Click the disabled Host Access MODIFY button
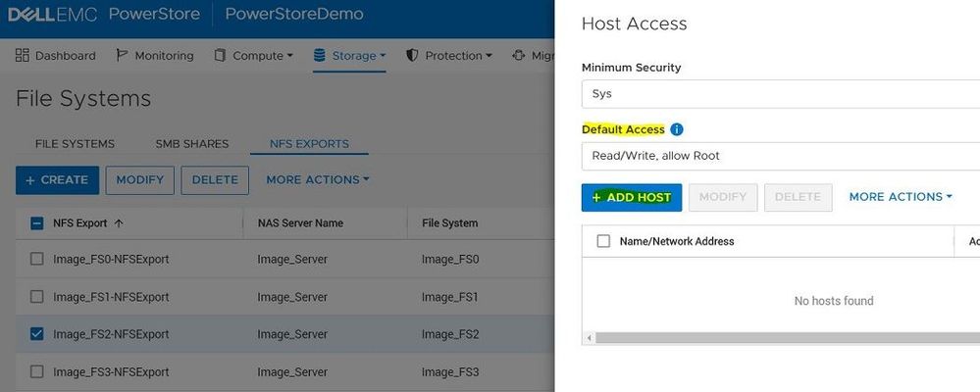This screenshot has height=392, width=980. (x=723, y=197)
